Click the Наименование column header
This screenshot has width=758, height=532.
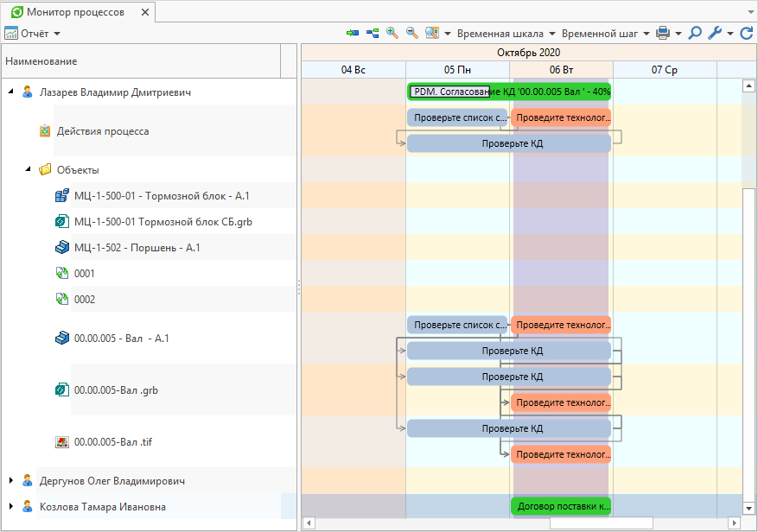pyautogui.click(x=141, y=61)
